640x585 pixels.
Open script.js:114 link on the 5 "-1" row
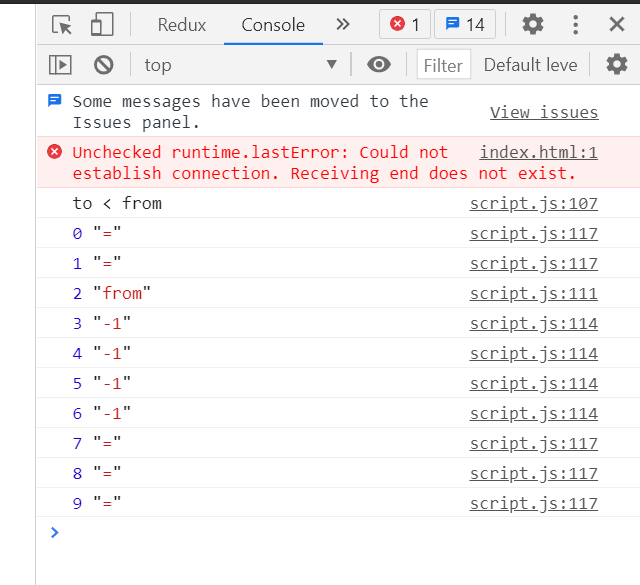coord(533,383)
